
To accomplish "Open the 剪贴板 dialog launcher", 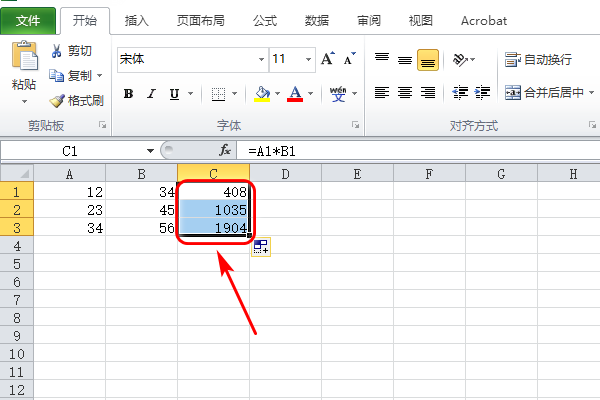I will (103, 125).
